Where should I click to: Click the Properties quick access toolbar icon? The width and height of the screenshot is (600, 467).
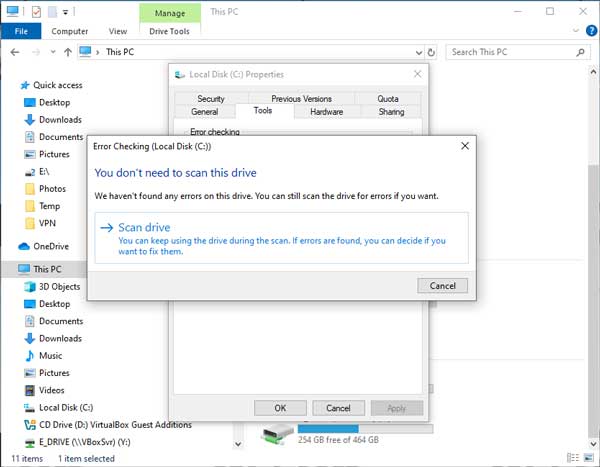click(x=36, y=12)
